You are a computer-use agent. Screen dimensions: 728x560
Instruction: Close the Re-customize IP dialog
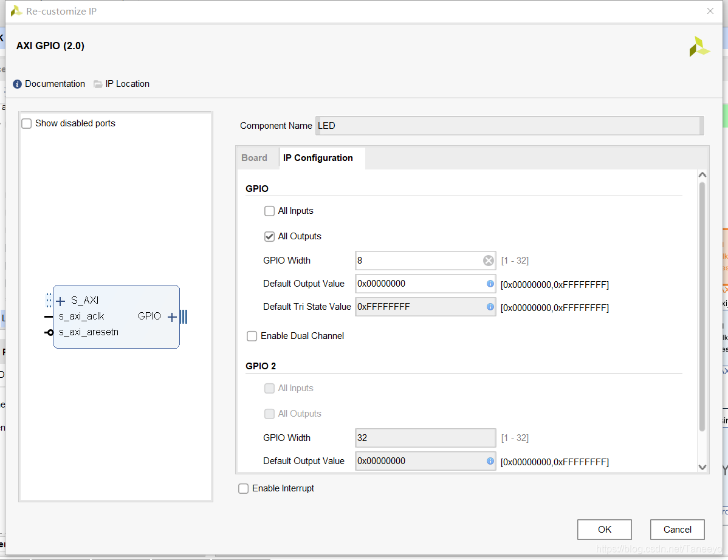click(x=710, y=11)
